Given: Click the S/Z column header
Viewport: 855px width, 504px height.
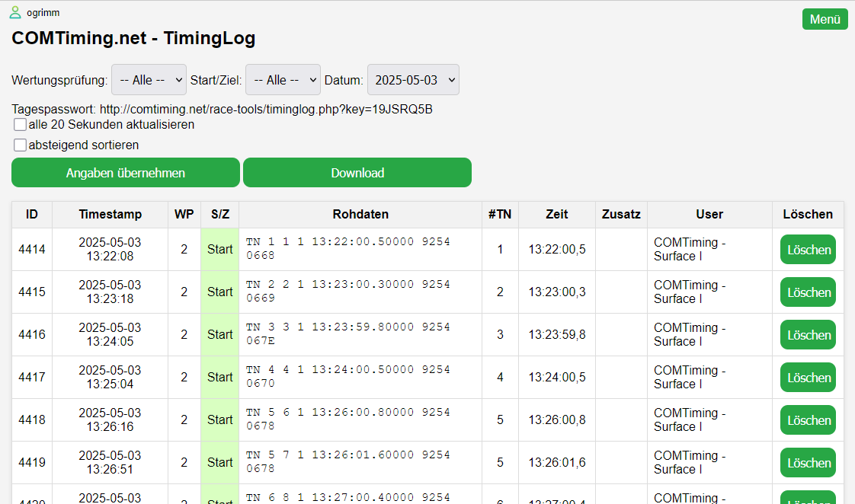Looking at the screenshot, I should (220, 215).
